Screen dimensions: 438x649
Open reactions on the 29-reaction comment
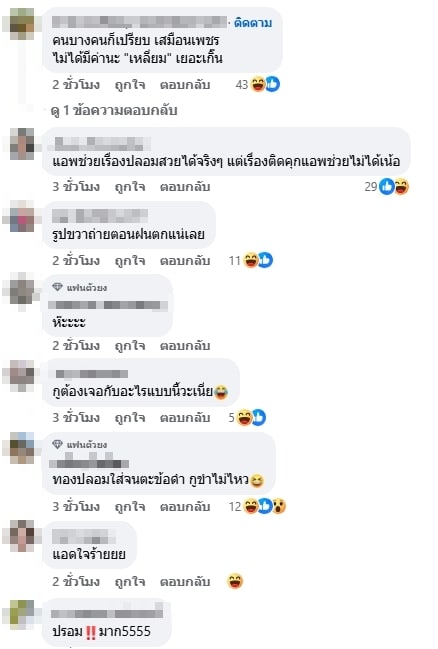(x=394, y=187)
